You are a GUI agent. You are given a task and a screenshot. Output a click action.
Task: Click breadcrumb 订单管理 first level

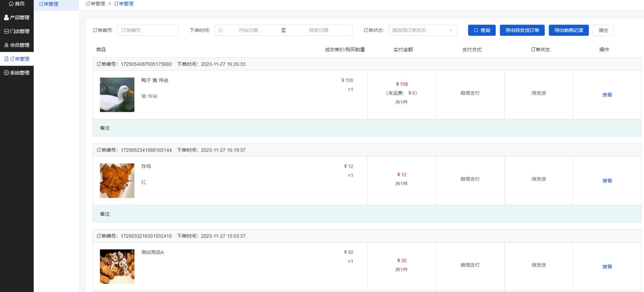(95, 4)
